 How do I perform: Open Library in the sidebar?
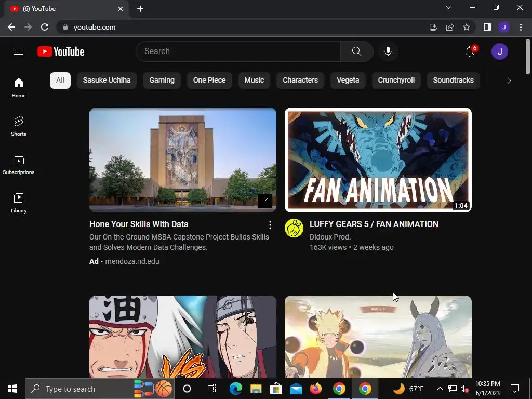point(19,203)
